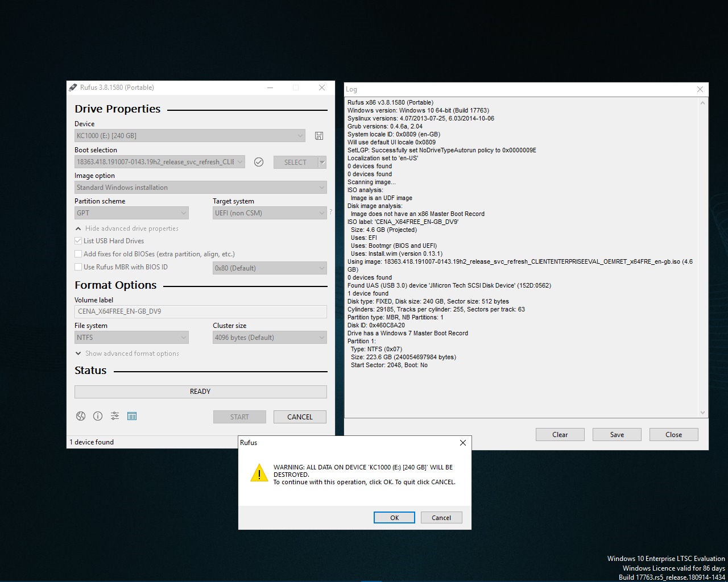728x582 pixels.
Task: Click the Rufus icon in the title bar
Action: tap(72, 87)
